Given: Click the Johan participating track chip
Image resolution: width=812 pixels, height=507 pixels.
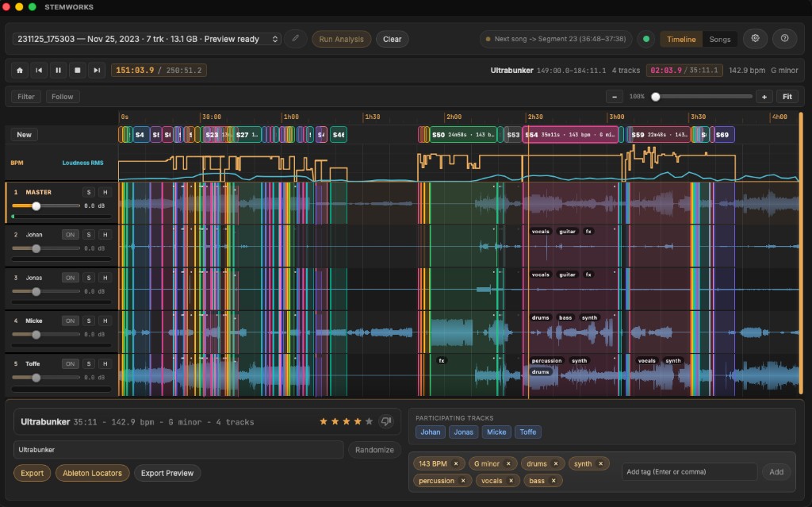Looking at the screenshot, I should pyautogui.click(x=431, y=432).
